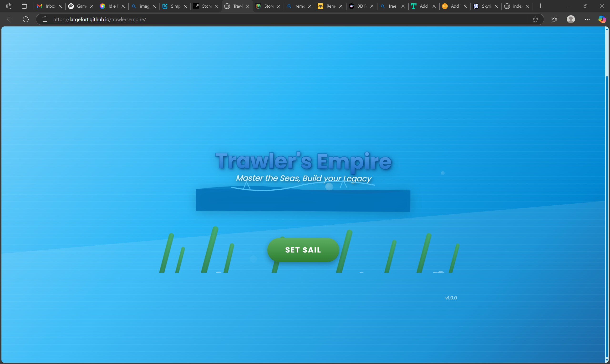View site information via the lock icon

45,19
